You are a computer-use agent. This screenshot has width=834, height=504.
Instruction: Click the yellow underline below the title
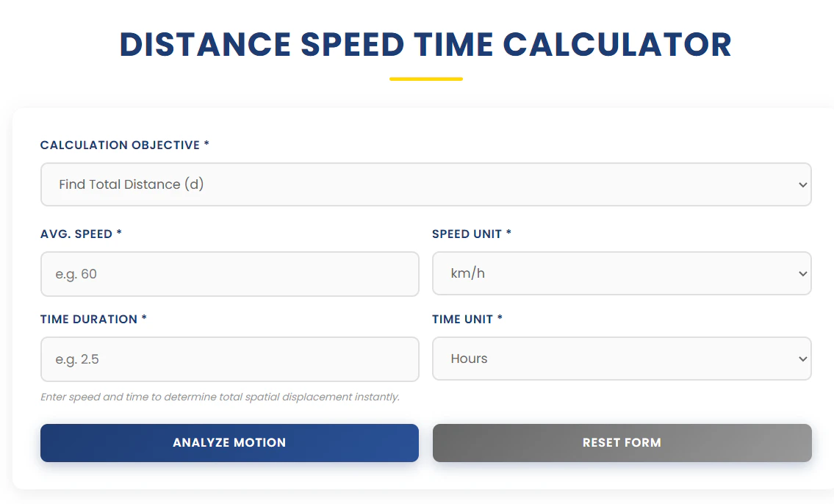point(426,75)
